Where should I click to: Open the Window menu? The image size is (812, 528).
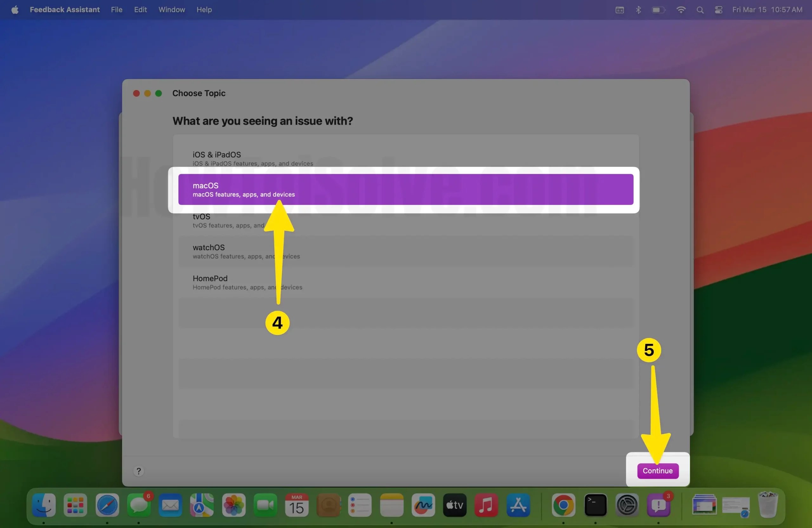pos(171,10)
